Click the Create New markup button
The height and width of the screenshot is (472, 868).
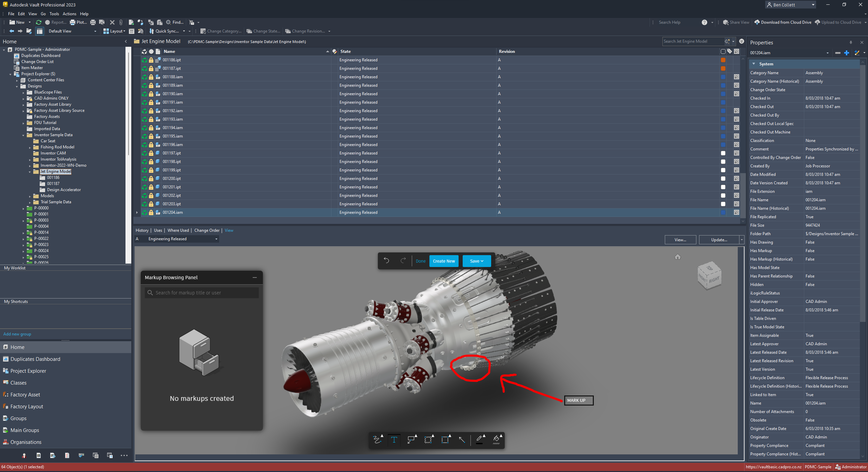[x=444, y=261]
